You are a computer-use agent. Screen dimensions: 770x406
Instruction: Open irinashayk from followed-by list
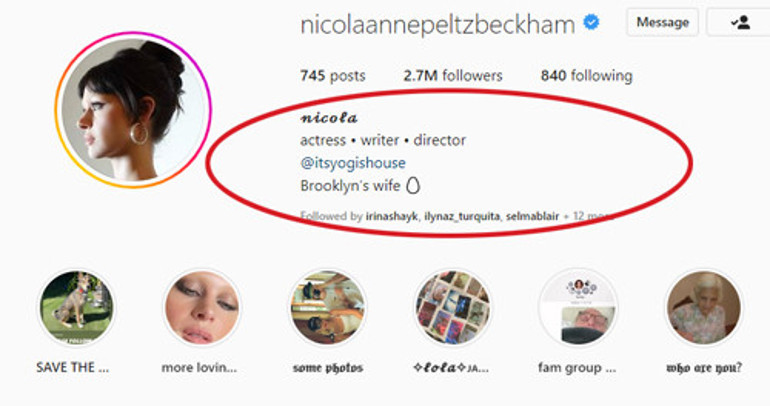coord(391,216)
